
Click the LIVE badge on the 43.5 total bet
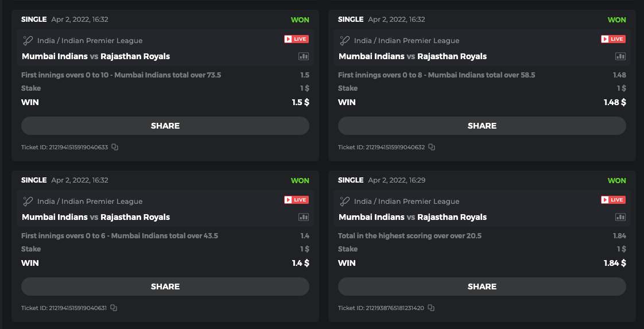[296, 200]
